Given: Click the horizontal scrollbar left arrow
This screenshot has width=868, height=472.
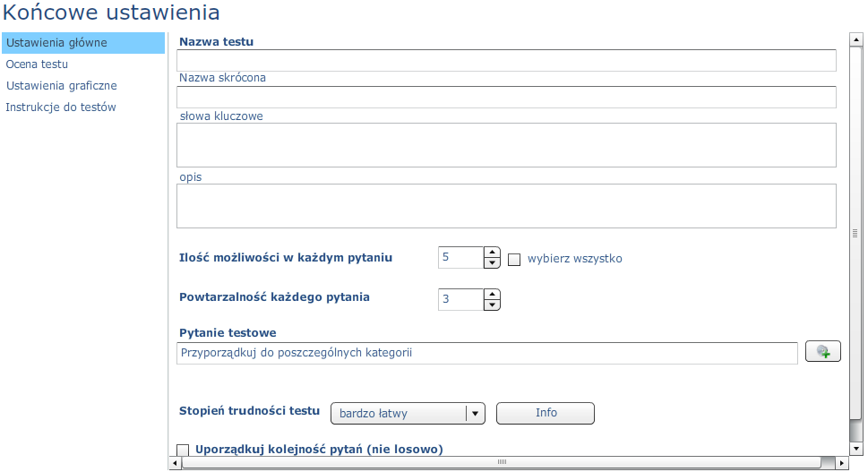Looking at the screenshot, I should coord(176,462).
